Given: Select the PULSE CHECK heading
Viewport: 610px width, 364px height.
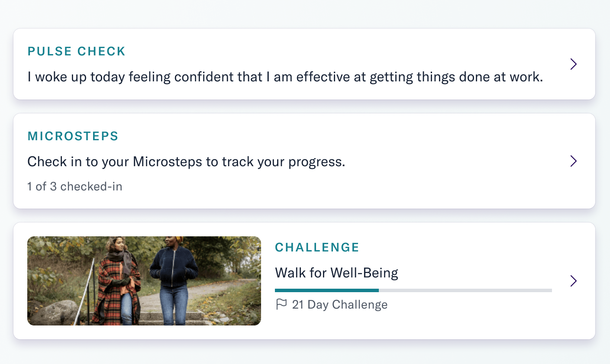Looking at the screenshot, I should pyautogui.click(x=76, y=52).
